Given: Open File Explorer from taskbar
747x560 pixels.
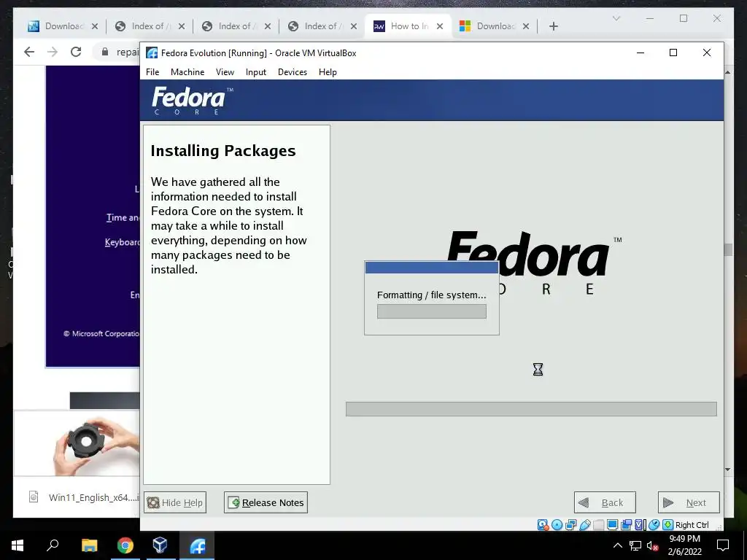Looking at the screenshot, I should (x=89, y=545).
